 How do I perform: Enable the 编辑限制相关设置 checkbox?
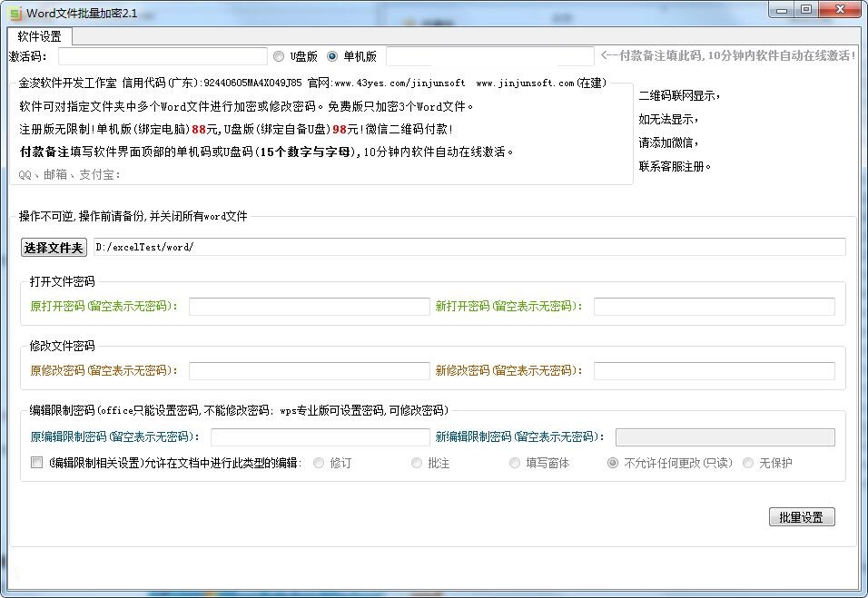click(36, 463)
